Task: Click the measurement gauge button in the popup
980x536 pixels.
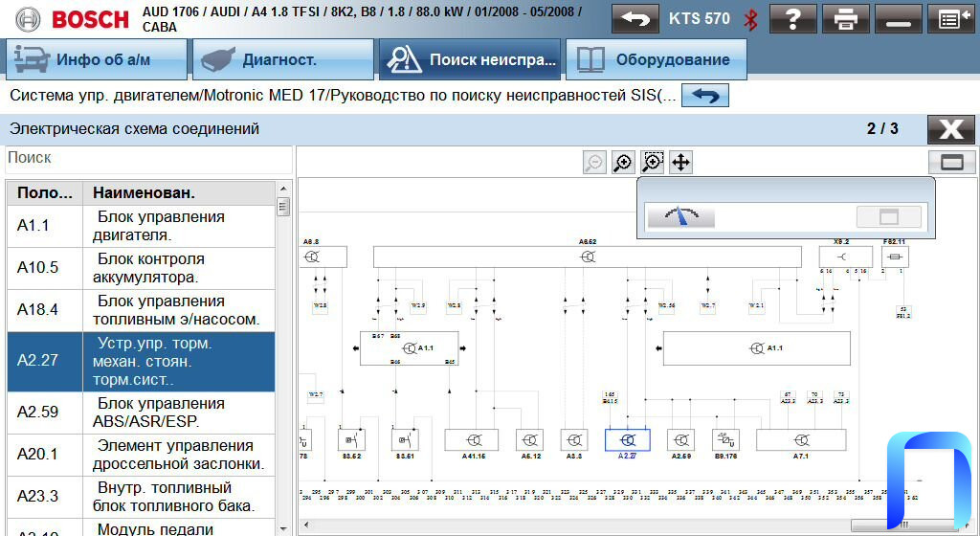Action: tap(680, 216)
